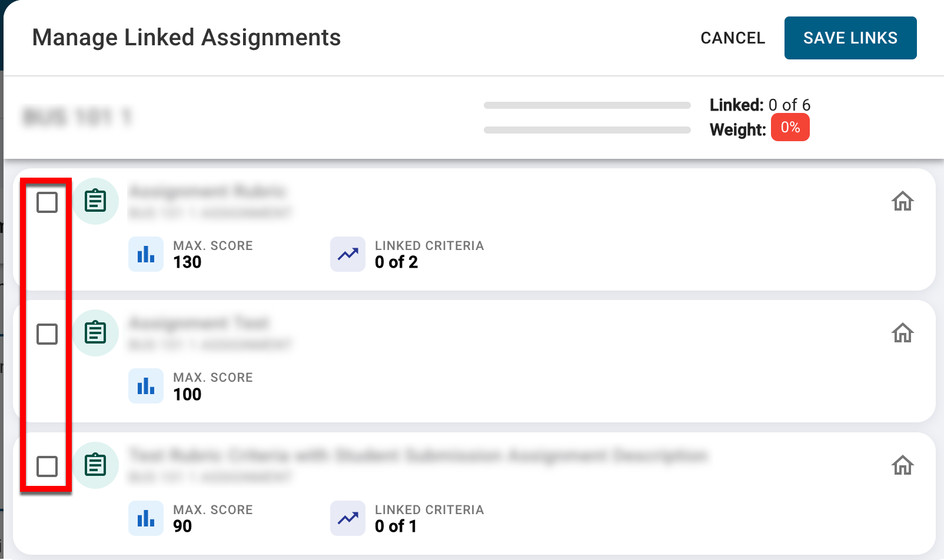Cancel managing linked assignments

click(x=733, y=38)
